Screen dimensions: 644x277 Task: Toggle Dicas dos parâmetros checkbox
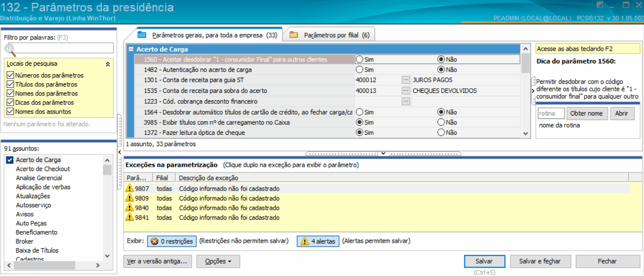click(x=10, y=102)
